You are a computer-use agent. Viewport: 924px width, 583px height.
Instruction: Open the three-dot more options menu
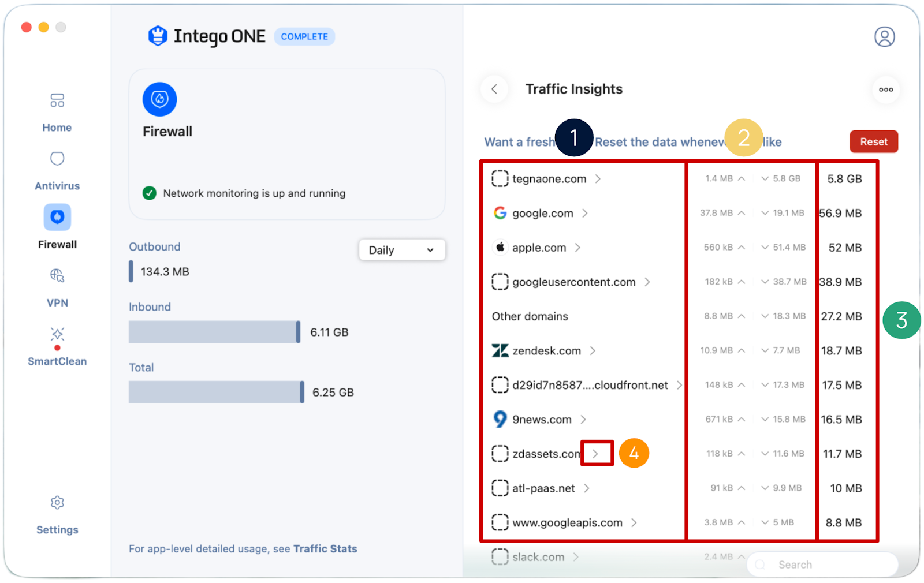886,89
